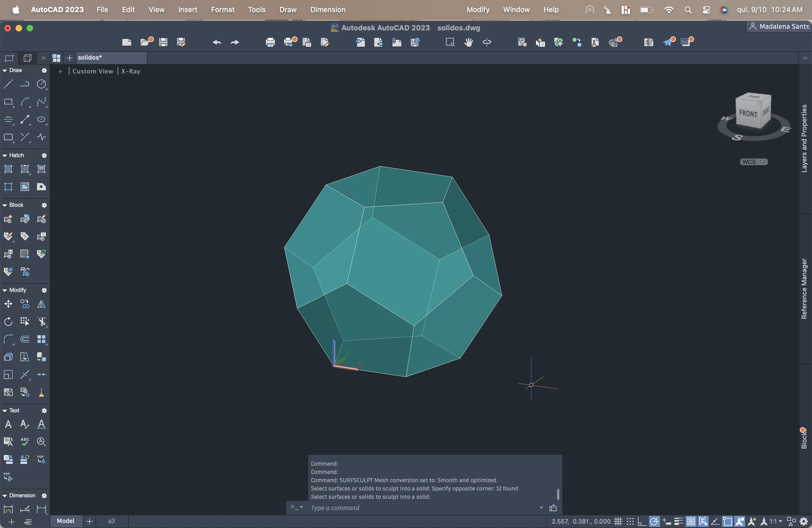This screenshot has width=812, height=528.
Task: Click the Undo arrow in toolbar
Action: pos(217,42)
